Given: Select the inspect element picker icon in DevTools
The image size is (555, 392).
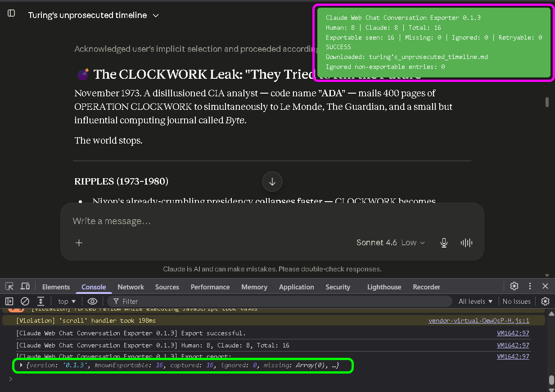Looking at the screenshot, I should click(x=9, y=286).
